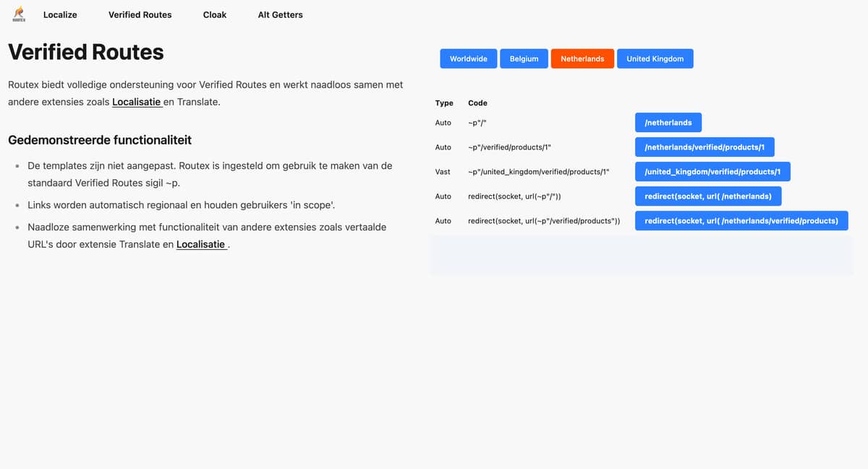868x469 pixels.
Task: Open Localisatie link in the last bullet
Action: [x=201, y=244]
